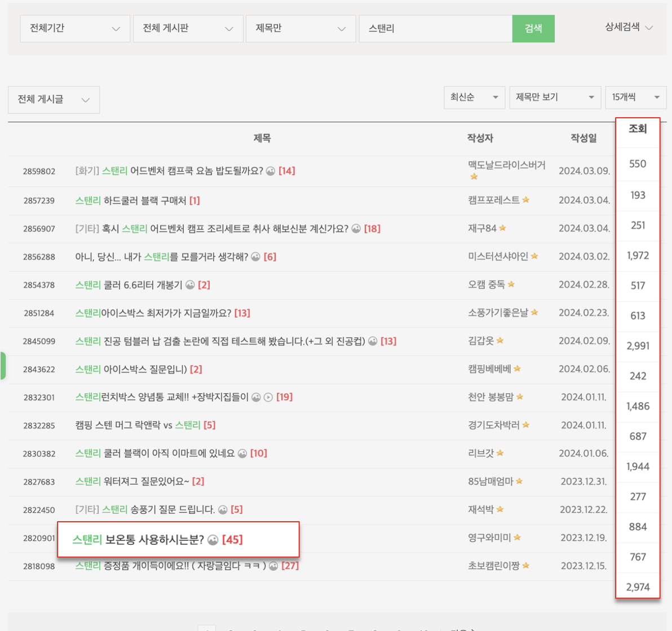This screenshot has width=672, height=631.
Task: Click the photo icon on 스탠리 송풍기 질문 post
Action: point(222,510)
